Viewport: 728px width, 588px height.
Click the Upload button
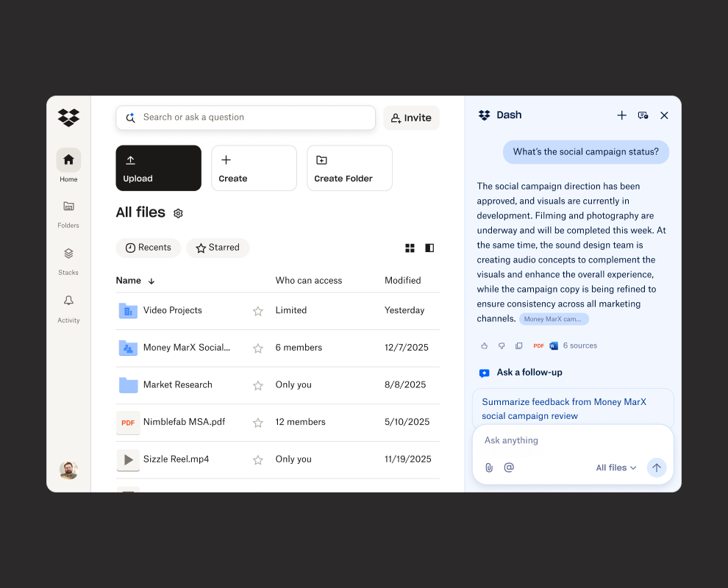click(158, 168)
